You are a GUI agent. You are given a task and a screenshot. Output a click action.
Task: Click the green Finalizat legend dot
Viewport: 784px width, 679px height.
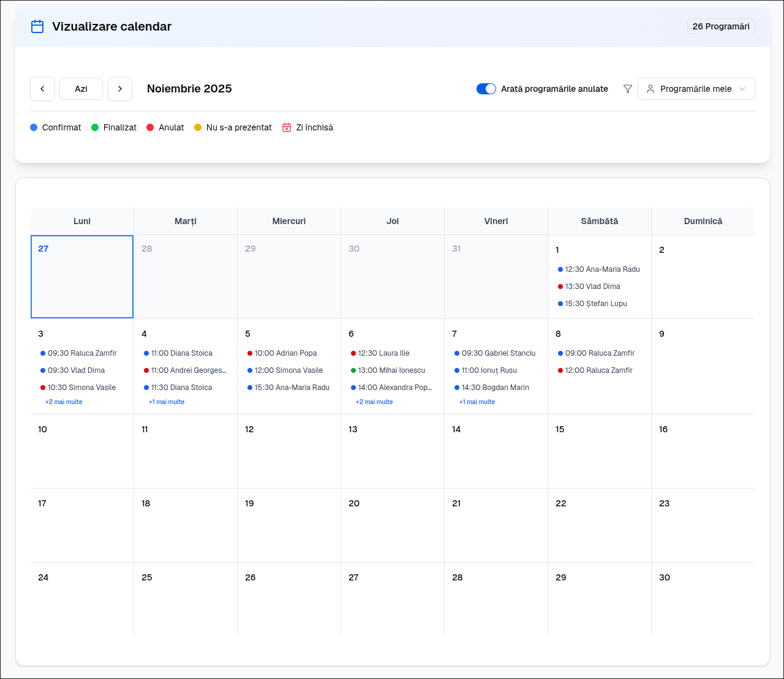(95, 127)
